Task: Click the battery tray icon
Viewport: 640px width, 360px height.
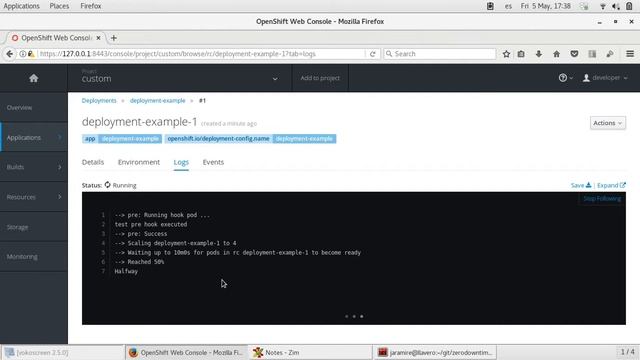Action: (629, 6)
